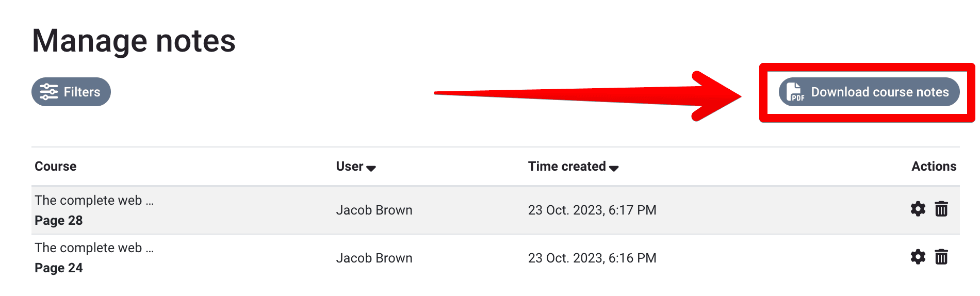Click the arrow next to Time created
980x296 pixels.
[x=614, y=168]
